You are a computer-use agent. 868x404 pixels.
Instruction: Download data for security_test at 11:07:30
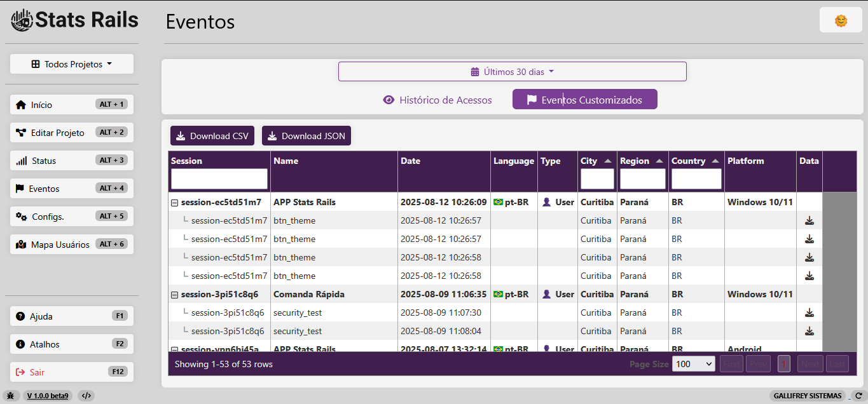click(x=809, y=313)
